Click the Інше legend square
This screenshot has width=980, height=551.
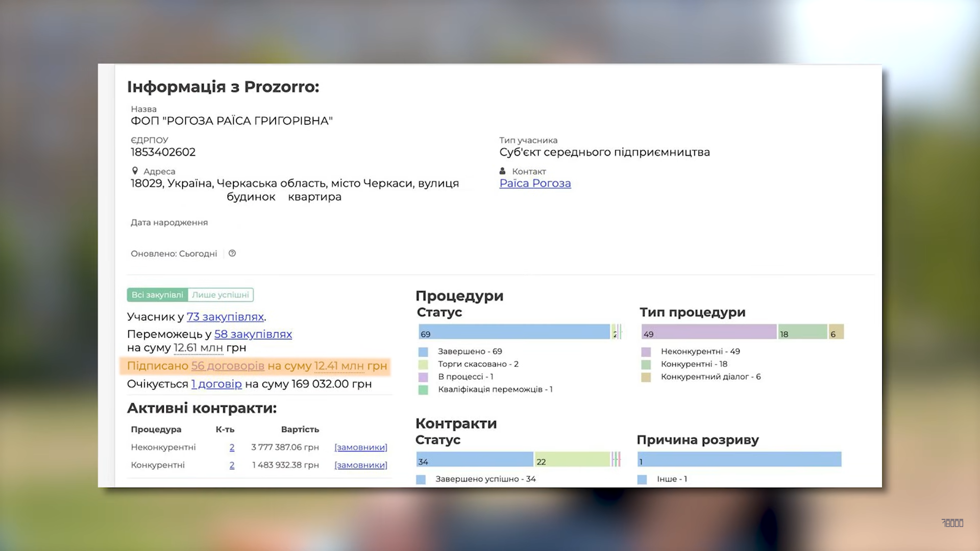pos(642,479)
